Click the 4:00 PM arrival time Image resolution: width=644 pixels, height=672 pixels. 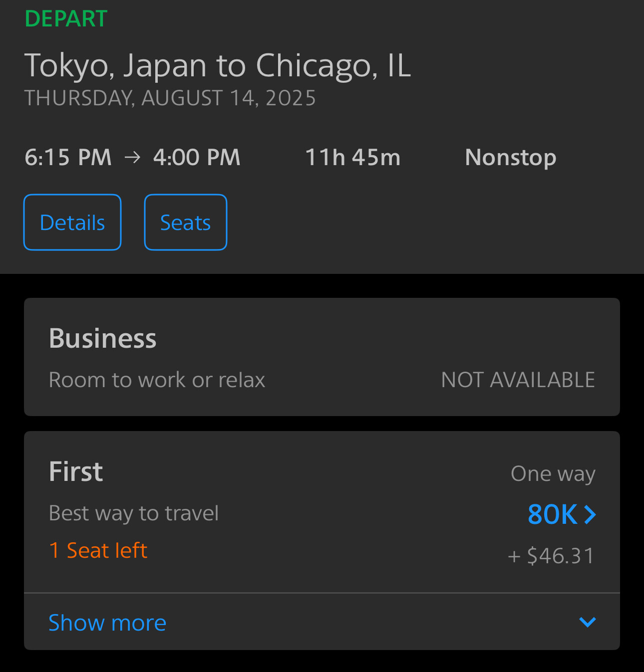[197, 158]
